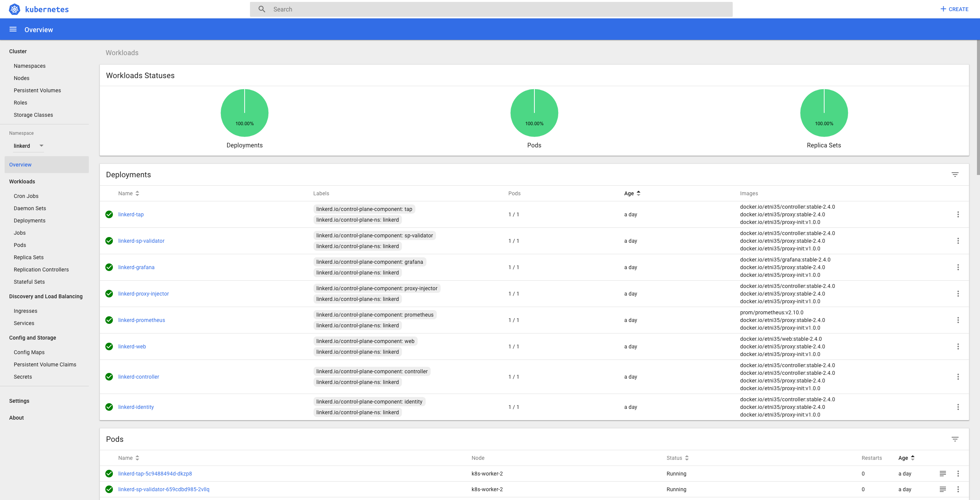The height and width of the screenshot is (500, 980).
Task: Toggle Name sort order in Pods table
Action: coord(137,458)
